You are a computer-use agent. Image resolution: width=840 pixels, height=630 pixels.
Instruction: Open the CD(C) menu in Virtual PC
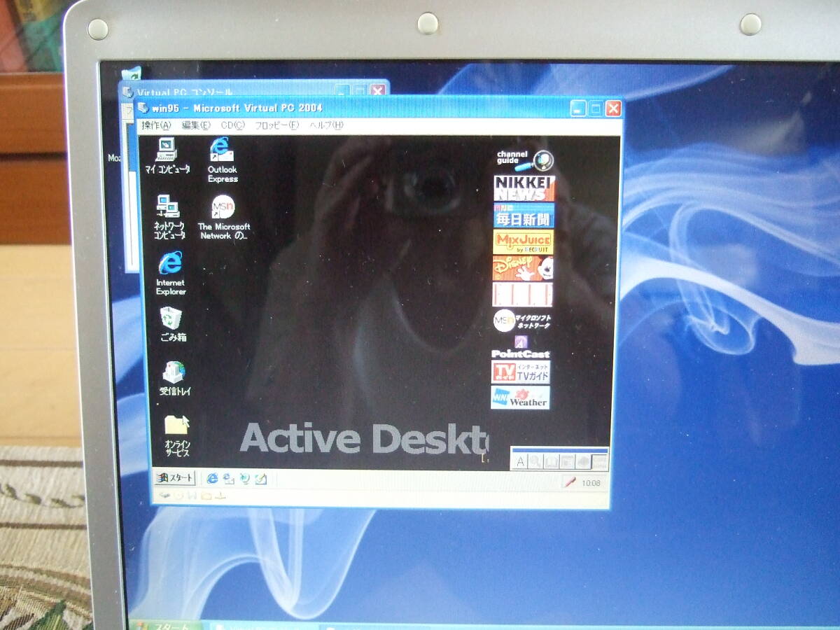[232, 125]
